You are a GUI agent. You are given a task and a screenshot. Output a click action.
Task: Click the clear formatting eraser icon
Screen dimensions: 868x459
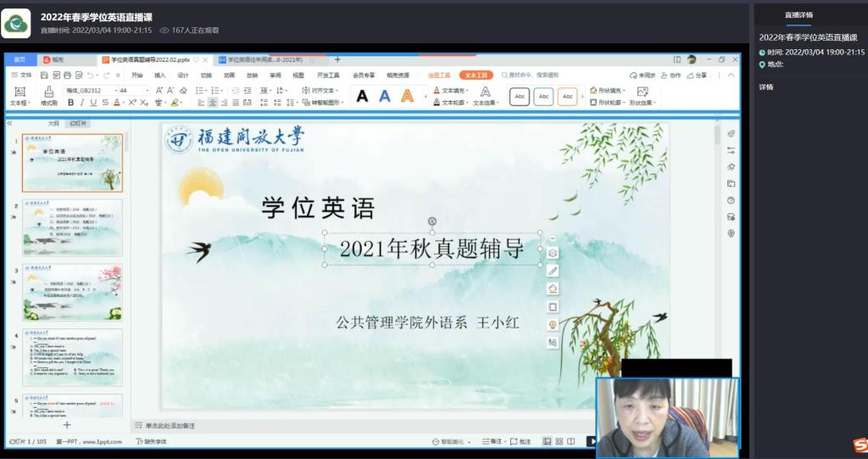coord(183,90)
